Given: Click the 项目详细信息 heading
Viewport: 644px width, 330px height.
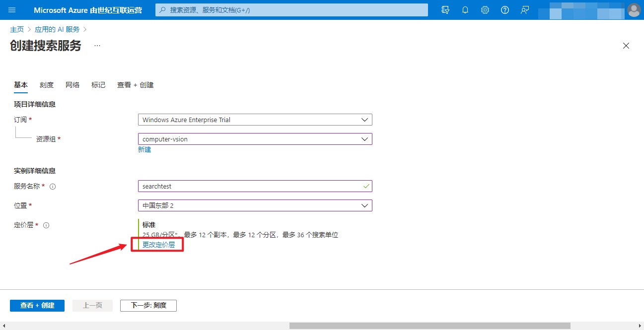Looking at the screenshot, I should point(35,104).
